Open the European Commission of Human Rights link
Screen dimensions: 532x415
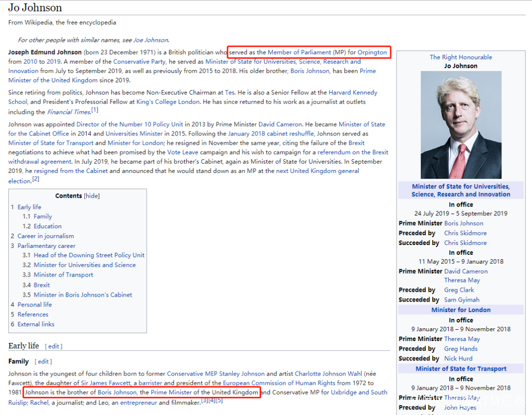point(279,383)
